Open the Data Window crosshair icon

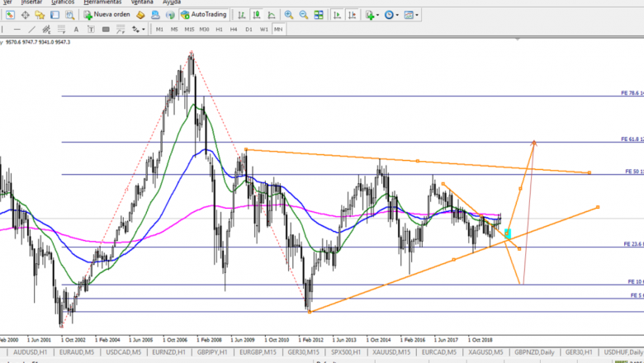[x=25, y=15]
